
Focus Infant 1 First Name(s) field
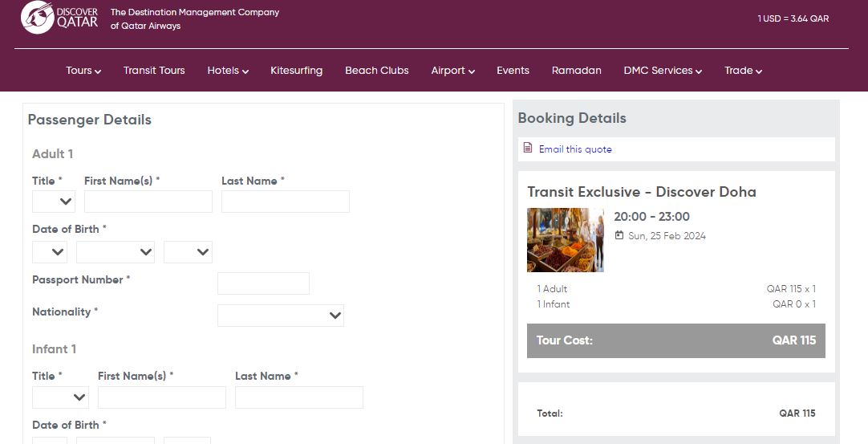(161, 397)
